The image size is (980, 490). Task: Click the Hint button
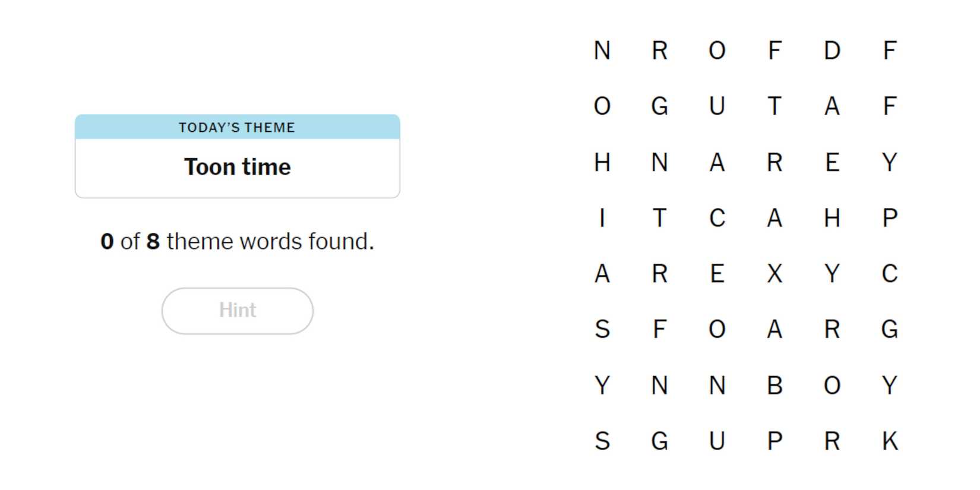(x=237, y=310)
